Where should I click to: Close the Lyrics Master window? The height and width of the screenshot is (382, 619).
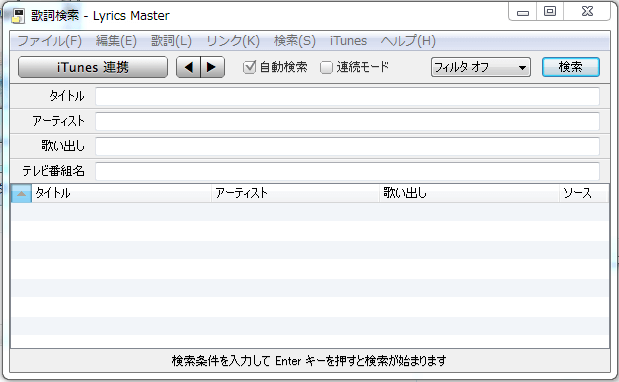[x=587, y=11]
